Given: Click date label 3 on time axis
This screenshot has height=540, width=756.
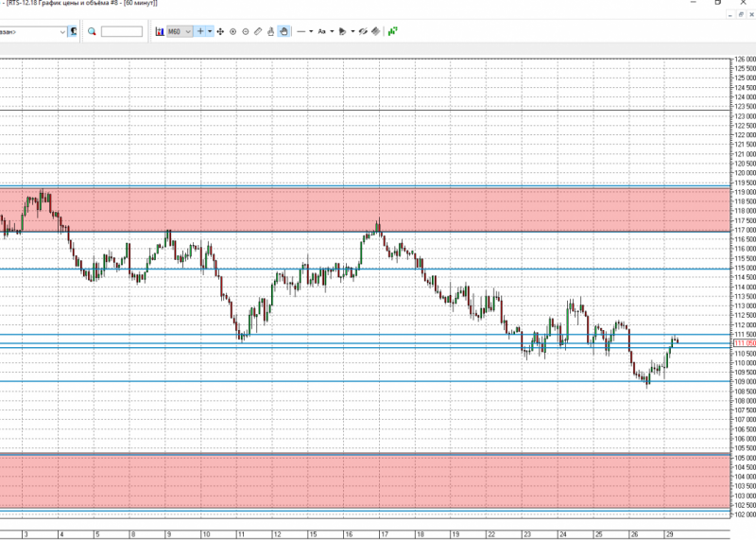Looking at the screenshot, I should click(26, 534).
